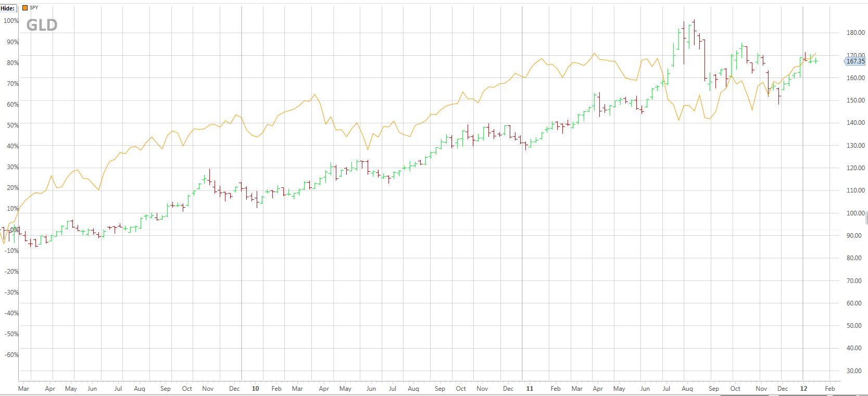The height and width of the screenshot is (396, 868).
Task: Click the 180.00 price axis label
Action: click(x=856, y=32)
